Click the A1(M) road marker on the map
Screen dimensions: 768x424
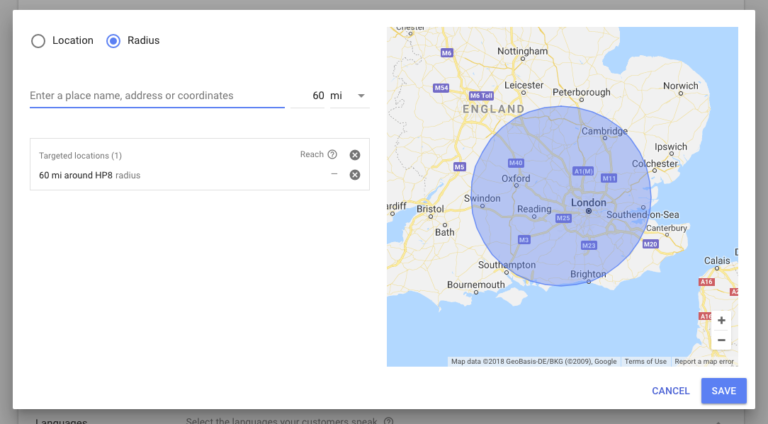[x=583, y=171]
